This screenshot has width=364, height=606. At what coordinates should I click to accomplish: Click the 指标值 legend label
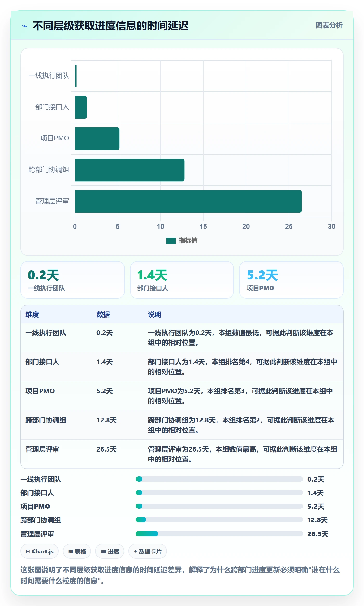pyautogui.click(x=188, y=241)
